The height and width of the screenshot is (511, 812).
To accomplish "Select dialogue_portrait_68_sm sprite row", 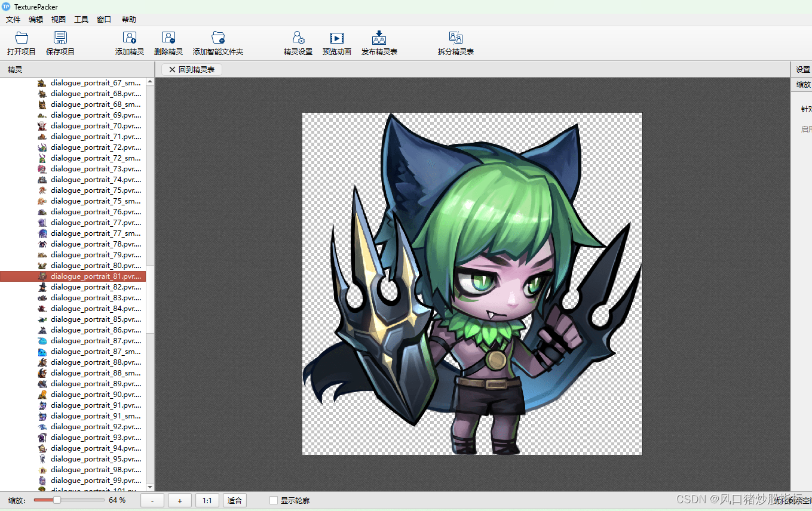I will click(73, 104).
